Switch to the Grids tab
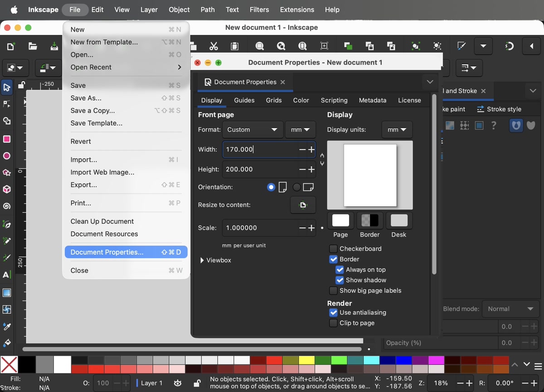This screenshot has width=544, height=392. 274,100
